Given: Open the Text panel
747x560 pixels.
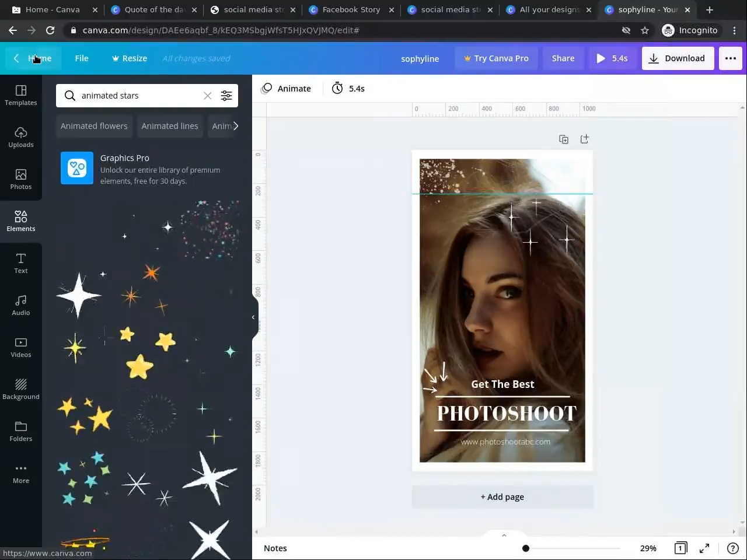Looking at the screenshot, I should tap(21, 263).
